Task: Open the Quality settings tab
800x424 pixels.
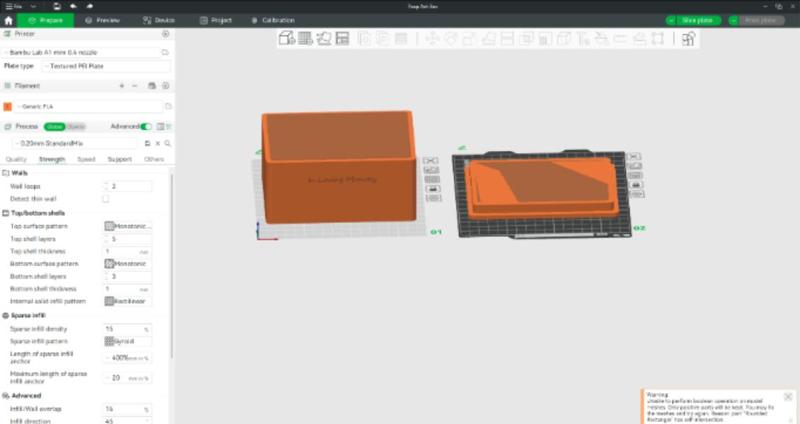Action: (x=16, y=159)
